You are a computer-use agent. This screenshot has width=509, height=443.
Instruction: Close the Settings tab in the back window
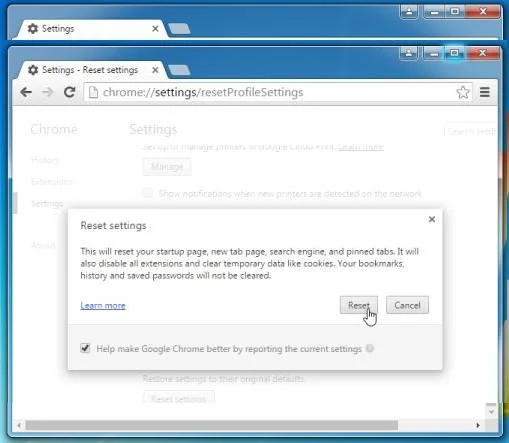[155, 29]
